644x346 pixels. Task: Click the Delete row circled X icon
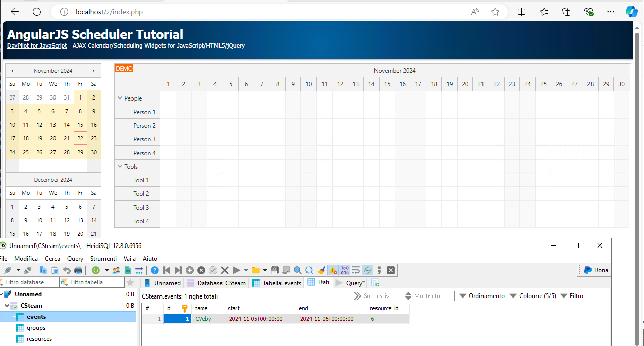(201, 270)
